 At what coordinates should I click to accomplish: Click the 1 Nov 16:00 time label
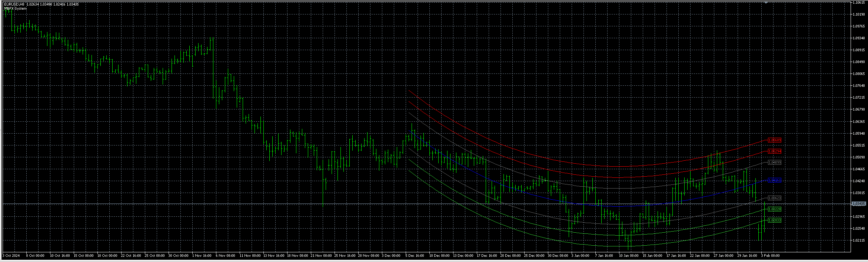pos(202,256)
